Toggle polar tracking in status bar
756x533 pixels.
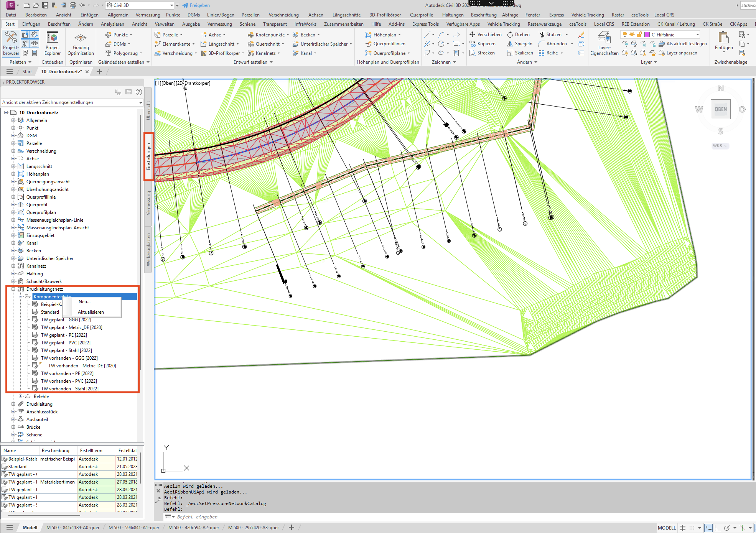(726, 528)
